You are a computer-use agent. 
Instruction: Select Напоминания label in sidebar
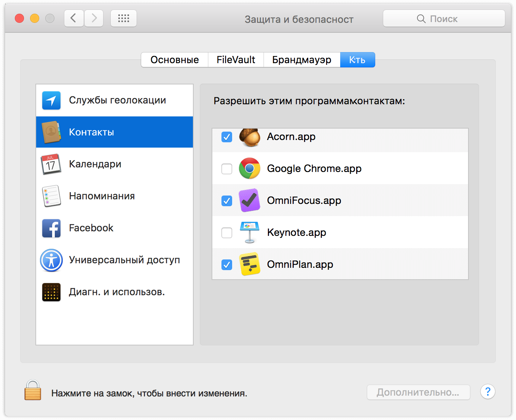pos(102,196)
